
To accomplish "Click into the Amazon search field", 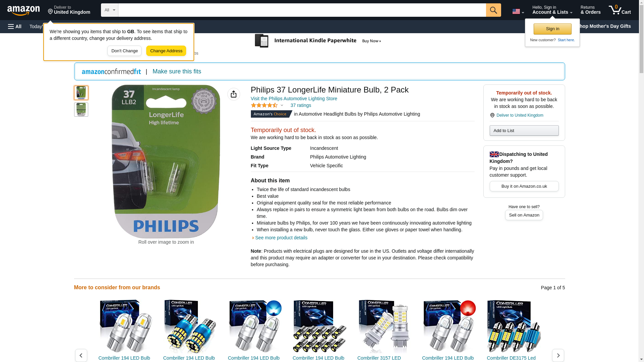I will tap(302, 10).
